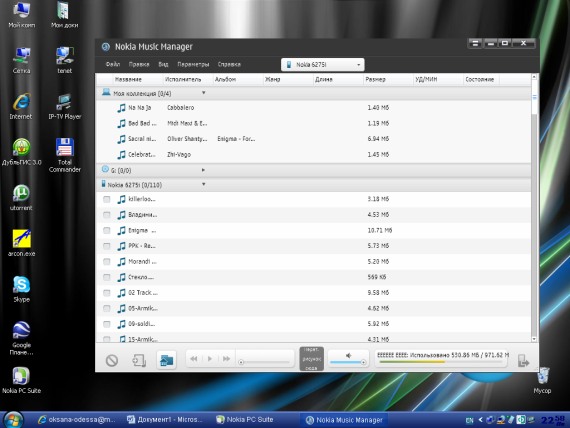570x428 pixels.
Task: Open the Файл menu
Action: click(113, 64)
